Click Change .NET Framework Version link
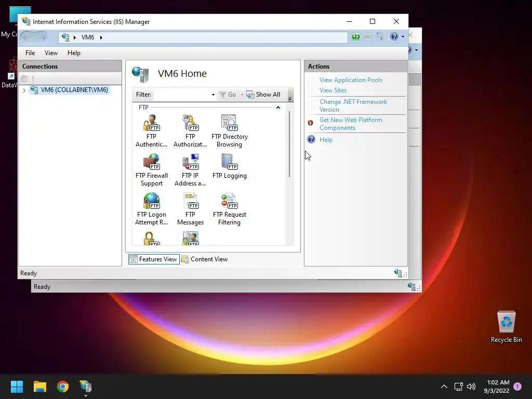 click(353, 105)
